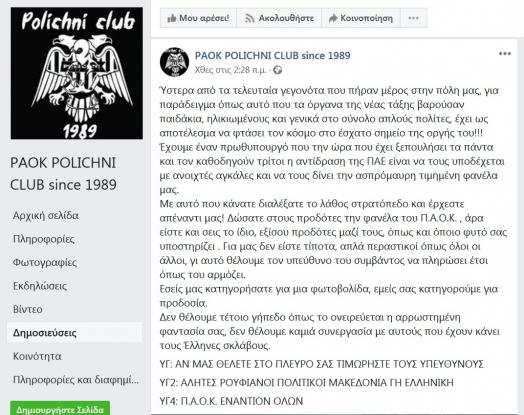Click the green Δημιουργήστε Σελίδα button

tap(60, 409)
